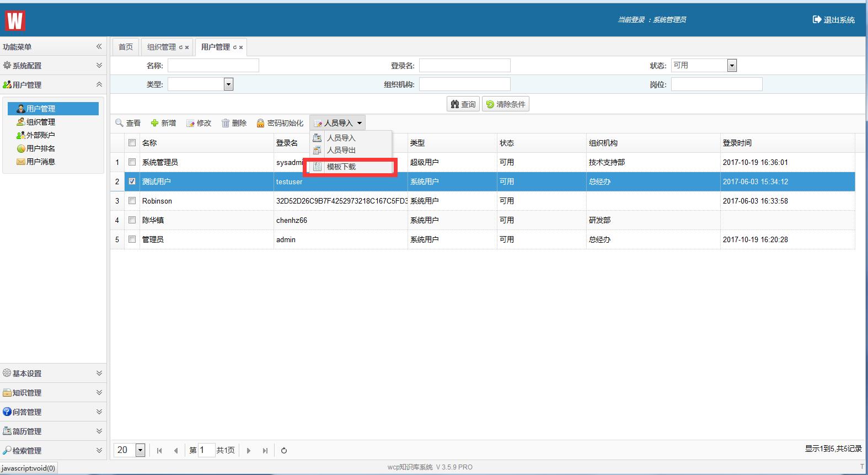Click the 删除 toolbar button

234,123
